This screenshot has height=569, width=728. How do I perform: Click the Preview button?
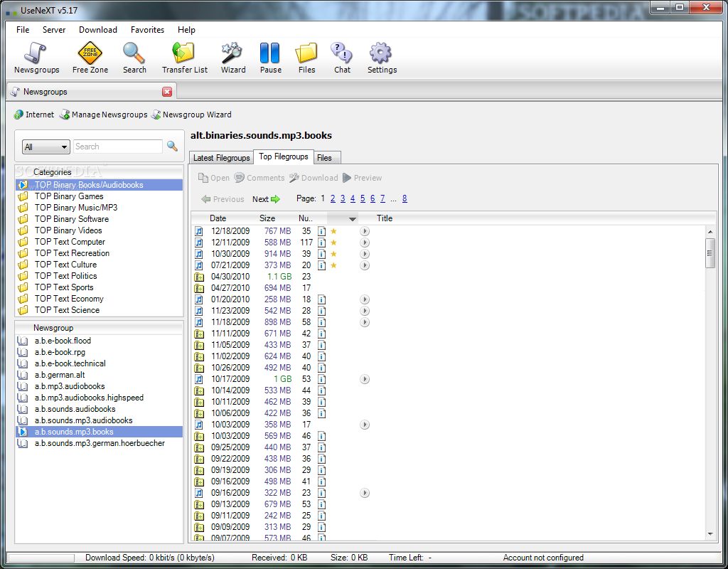click(x=362, y=177)
